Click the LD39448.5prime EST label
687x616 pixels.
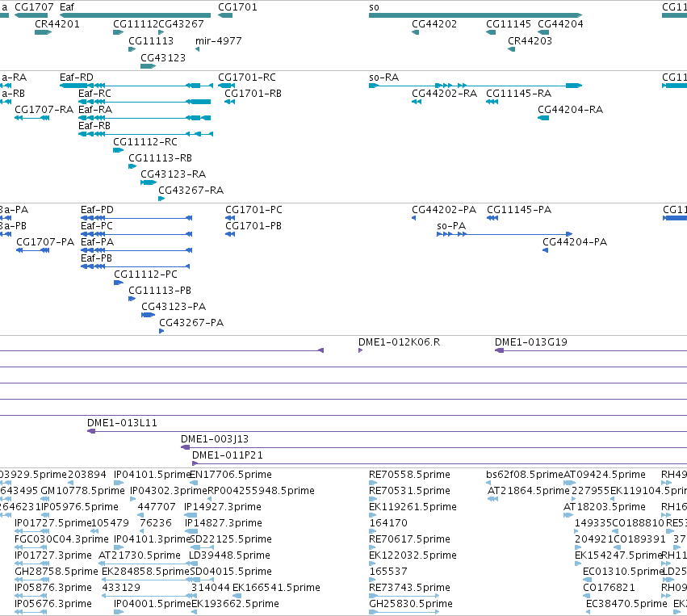pos(229,555)
